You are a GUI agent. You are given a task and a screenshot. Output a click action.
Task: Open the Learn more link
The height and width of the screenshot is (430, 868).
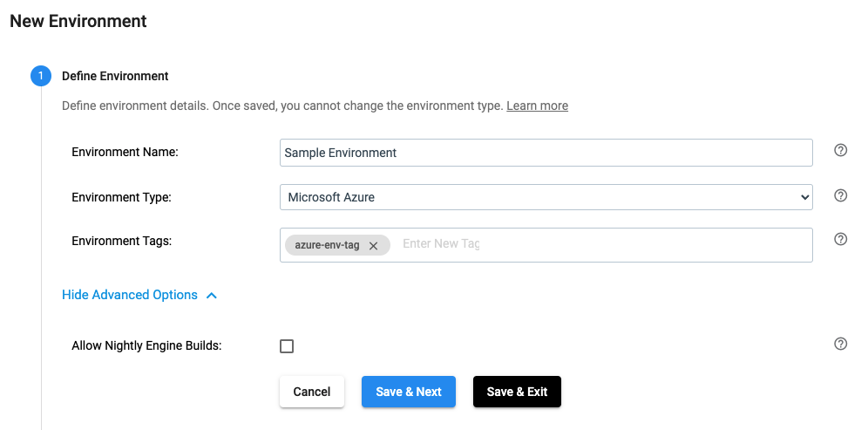(x=537, y=106)
